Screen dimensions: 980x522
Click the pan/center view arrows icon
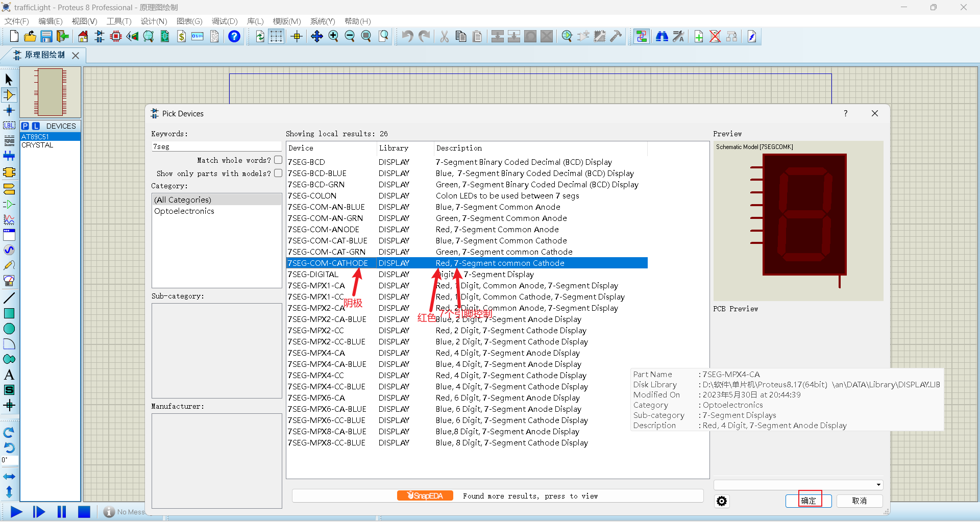coord(317,36)
